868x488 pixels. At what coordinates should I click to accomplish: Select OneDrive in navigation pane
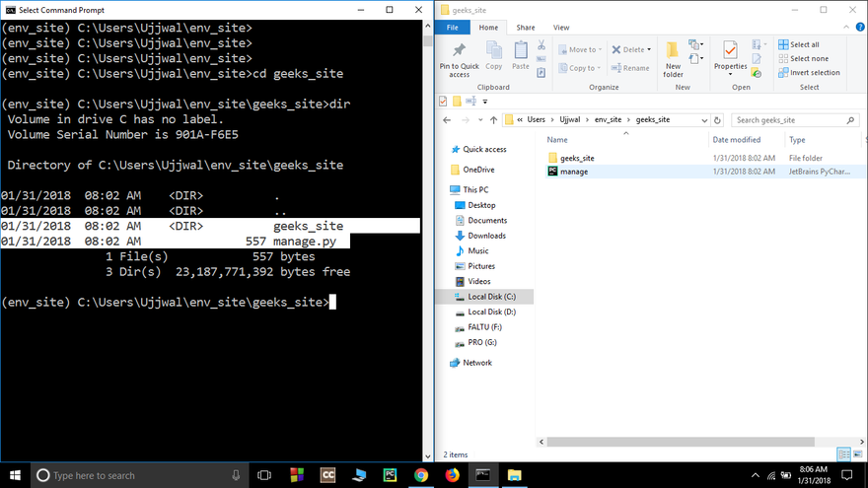pos(472,170)
